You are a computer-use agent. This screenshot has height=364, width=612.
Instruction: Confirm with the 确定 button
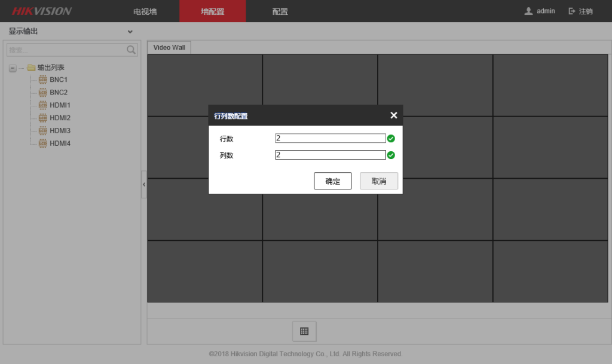[x=332, y=181]
